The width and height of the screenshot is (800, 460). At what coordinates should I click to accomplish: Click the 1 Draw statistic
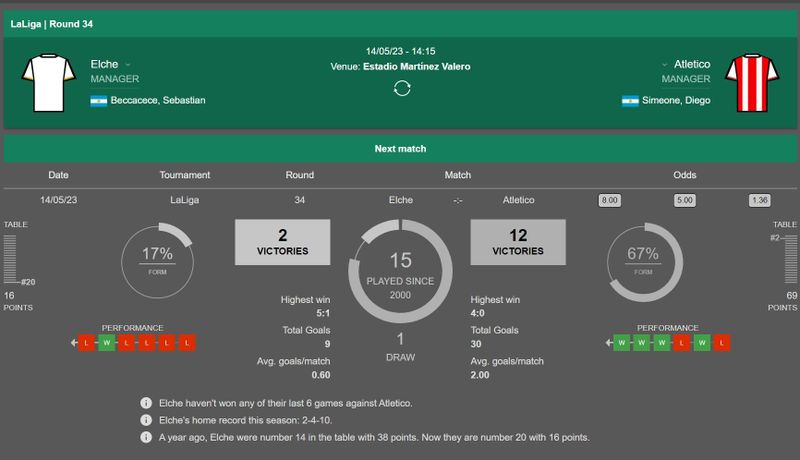pyautogui.click(x=400, y=347)
